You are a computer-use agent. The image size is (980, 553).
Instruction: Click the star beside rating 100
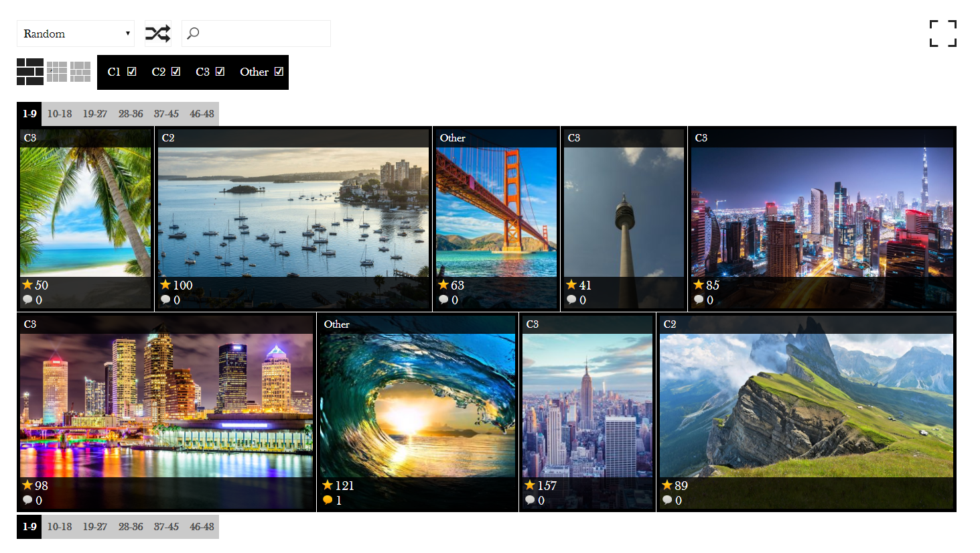click(165, 284)
